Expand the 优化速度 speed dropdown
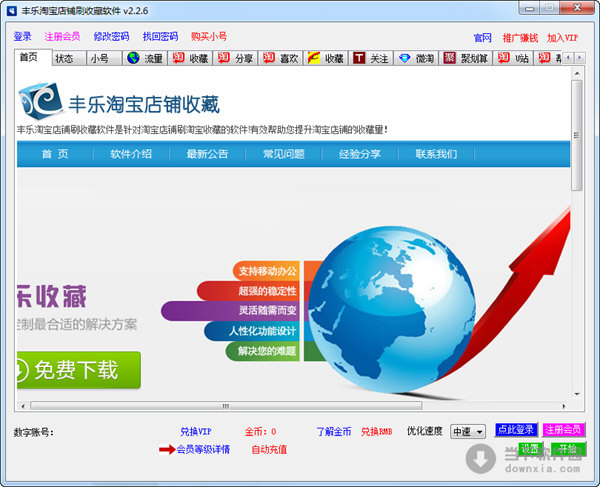600x487 pixels. pos(468,432)
